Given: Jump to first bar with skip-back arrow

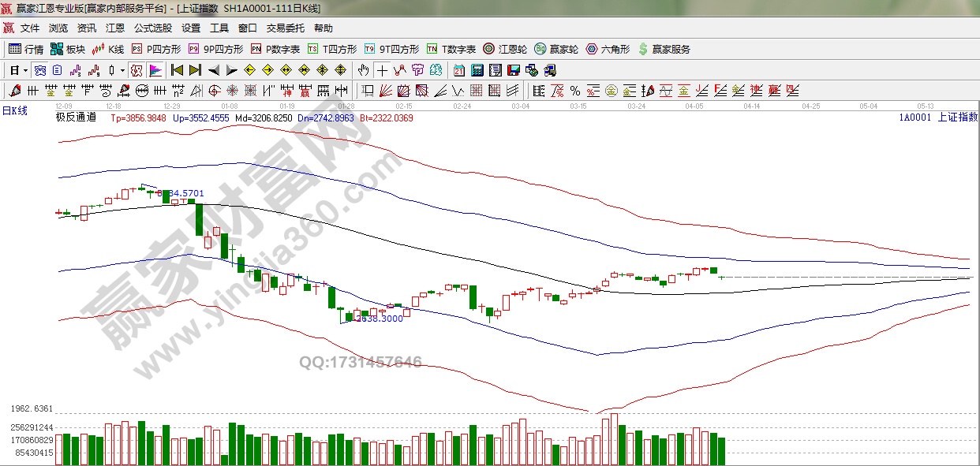Looking at the screenshot, I should [x=177, y=70].
